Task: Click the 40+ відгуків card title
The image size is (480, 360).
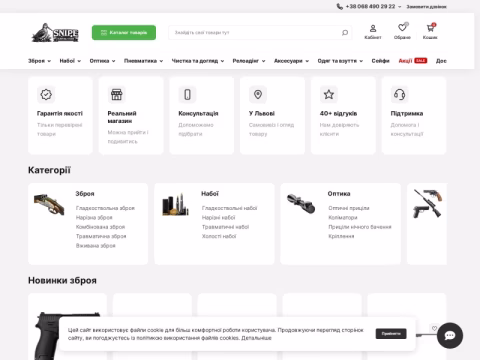Action: click(338, 114)
